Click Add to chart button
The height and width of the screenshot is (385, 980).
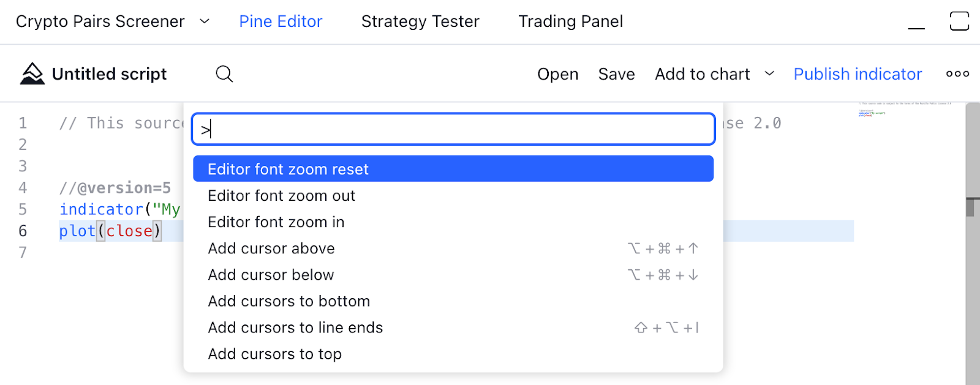pyautogui.click(x=702, y=74)
